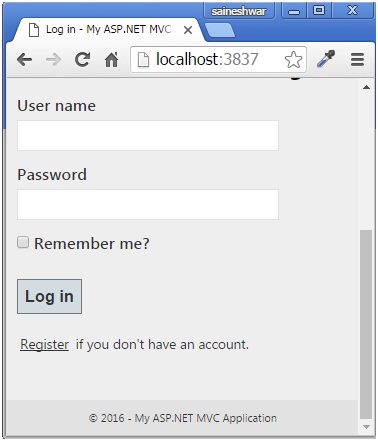Screen dimensions: 378x441
Task: Open the browser home page
Action: 112,60
